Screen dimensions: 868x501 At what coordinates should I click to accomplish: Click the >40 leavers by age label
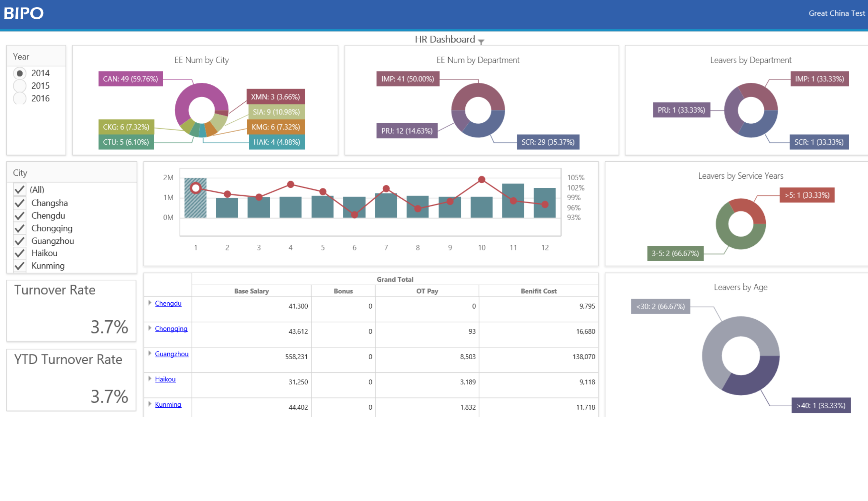tap(821, 406)
